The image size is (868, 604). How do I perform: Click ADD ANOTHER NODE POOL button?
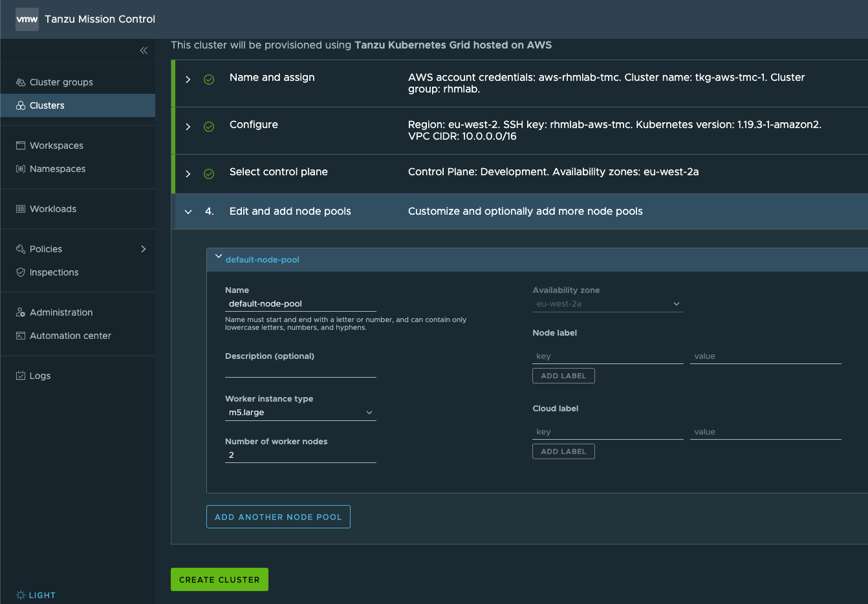(278, 517)
